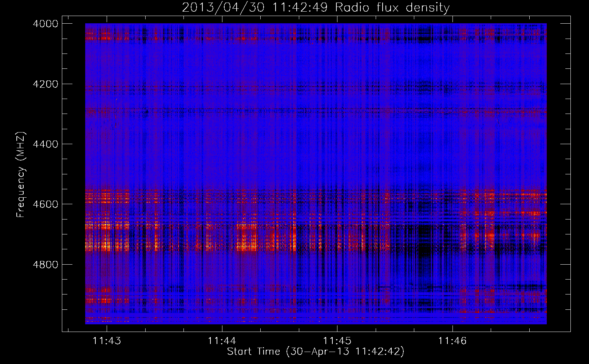Click the 11:45 time tick label

pos(337,341)
